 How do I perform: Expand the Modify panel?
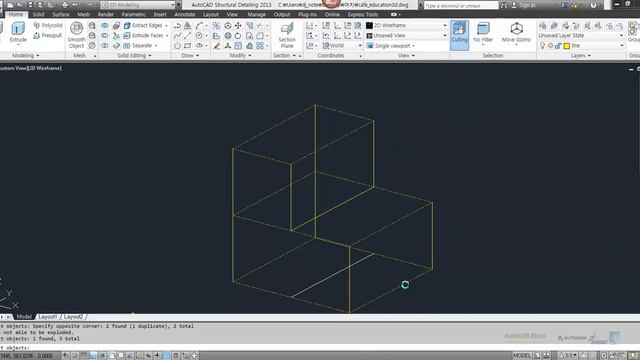[240, 56]
